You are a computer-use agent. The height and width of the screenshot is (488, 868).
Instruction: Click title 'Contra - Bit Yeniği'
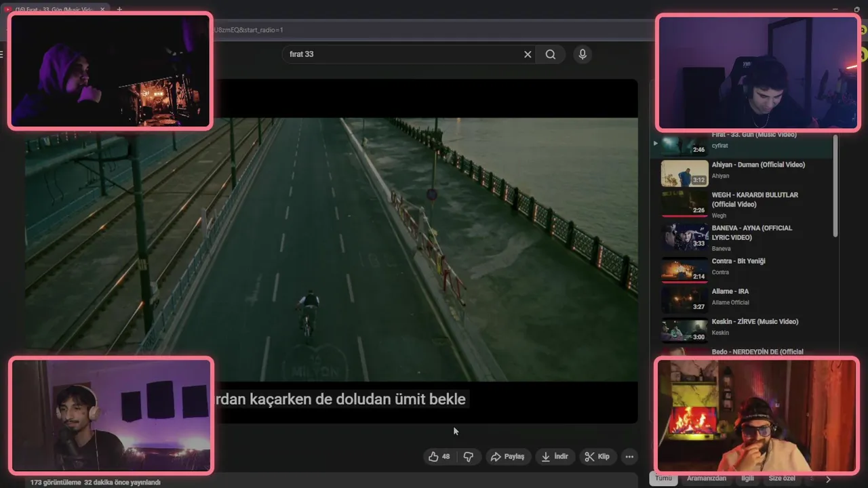coord(738,261)
